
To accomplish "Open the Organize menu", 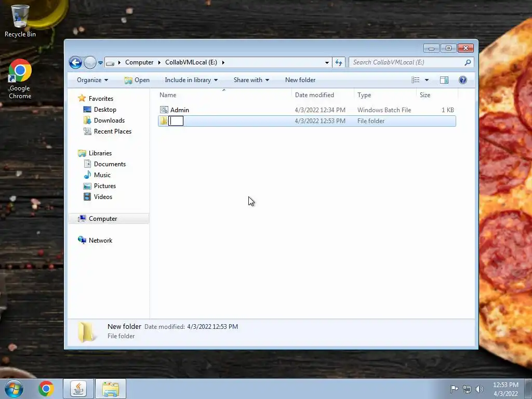I will click(x=92, y=80).
